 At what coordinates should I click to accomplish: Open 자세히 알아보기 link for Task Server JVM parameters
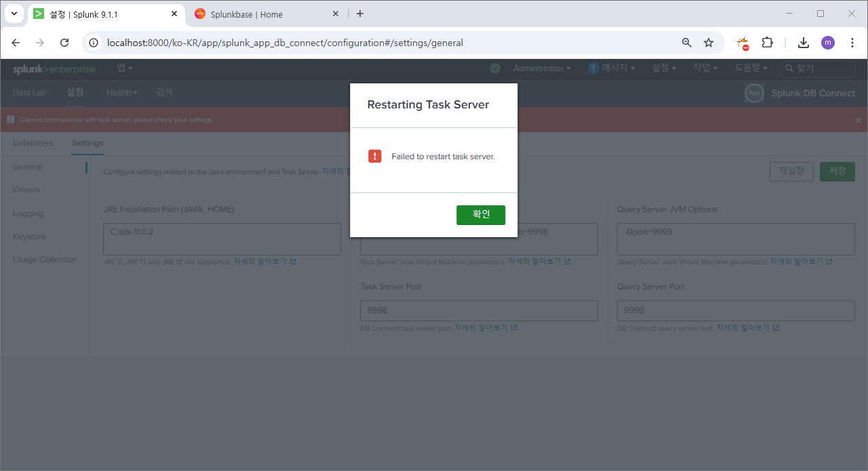click(539, 261)
